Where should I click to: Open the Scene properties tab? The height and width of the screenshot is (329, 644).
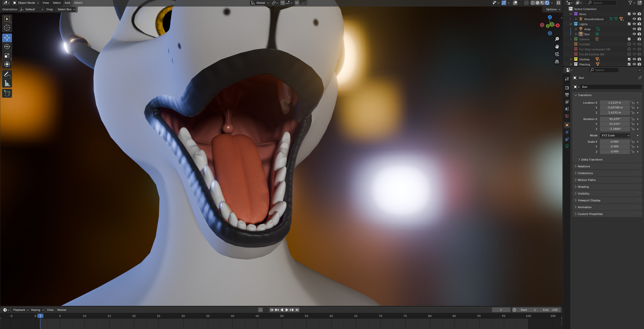pos(567,109)
